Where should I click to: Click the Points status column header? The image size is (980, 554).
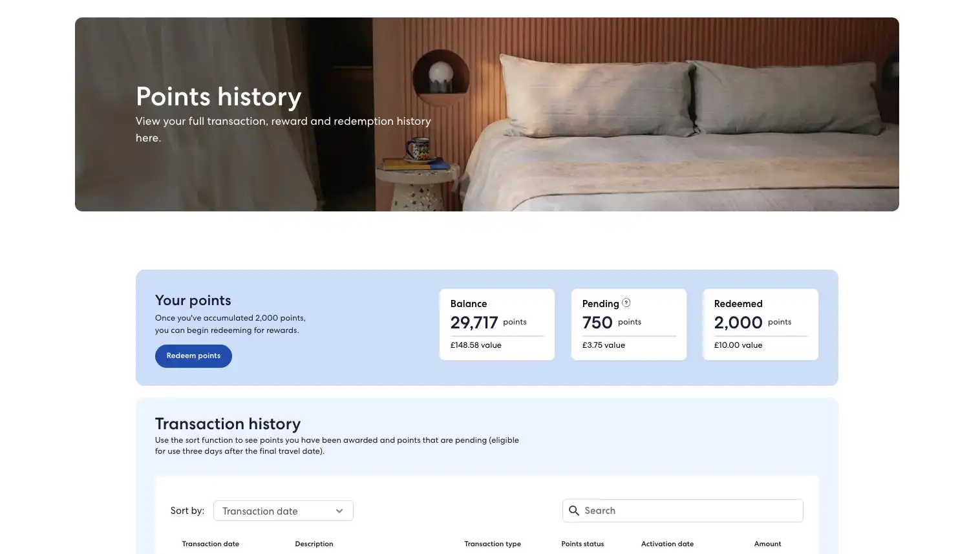[x=582, y=544]
